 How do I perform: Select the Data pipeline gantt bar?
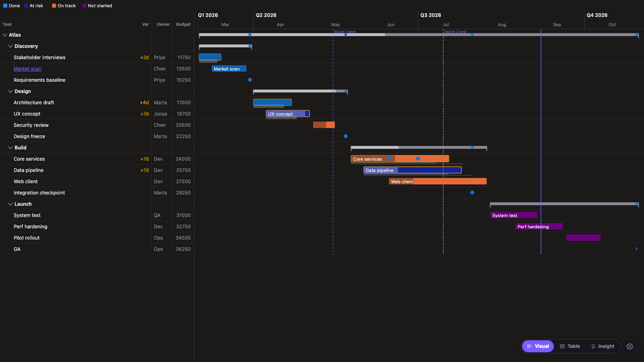click(x=413, y=170)
